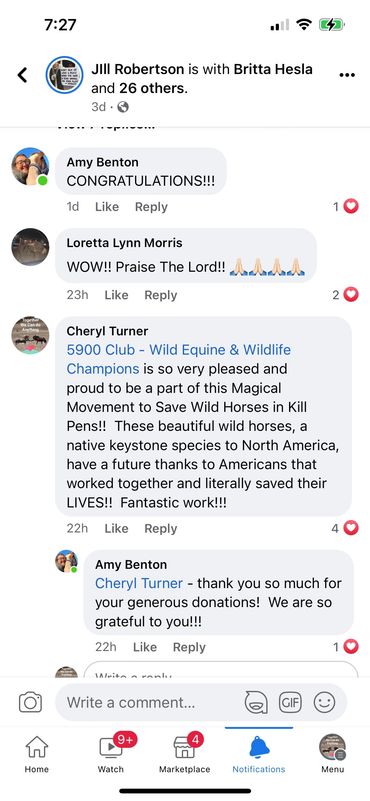The height and width of the screenshot is (801, 370).
Task: Open the emoji smiley picker
Action: pos(324,702)
